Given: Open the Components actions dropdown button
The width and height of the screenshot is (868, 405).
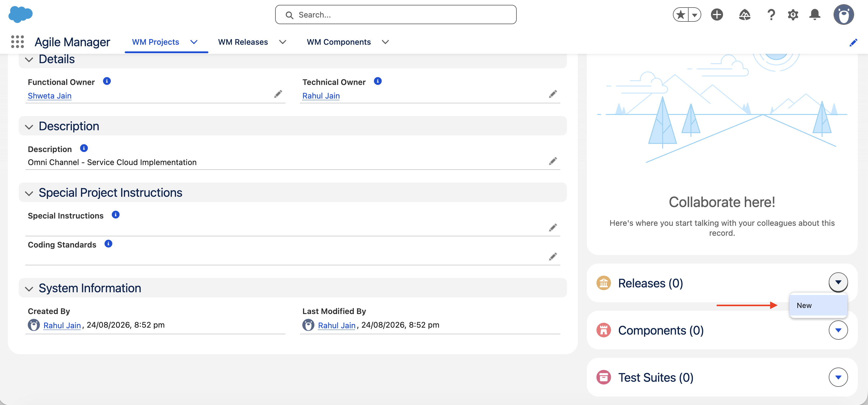Looking at the screenshot, I should click(838, 330).
